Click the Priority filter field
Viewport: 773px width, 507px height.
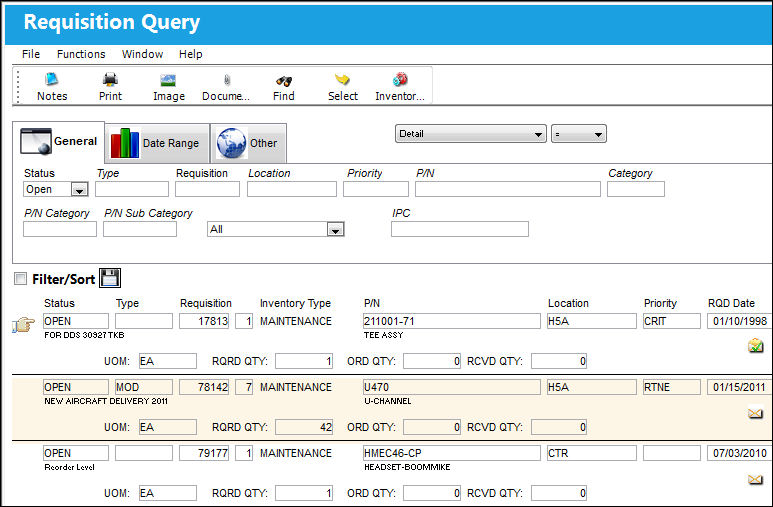(x=376, y=189)
